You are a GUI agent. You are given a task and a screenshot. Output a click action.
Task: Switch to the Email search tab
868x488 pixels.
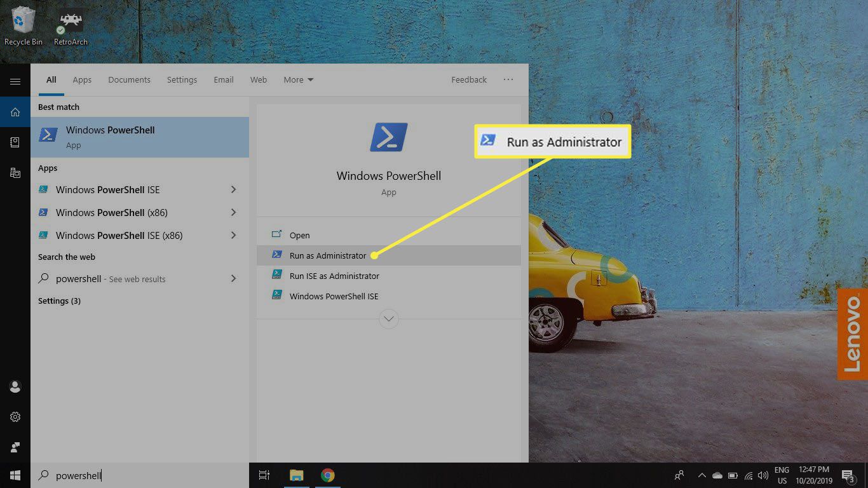click(224, 79)
